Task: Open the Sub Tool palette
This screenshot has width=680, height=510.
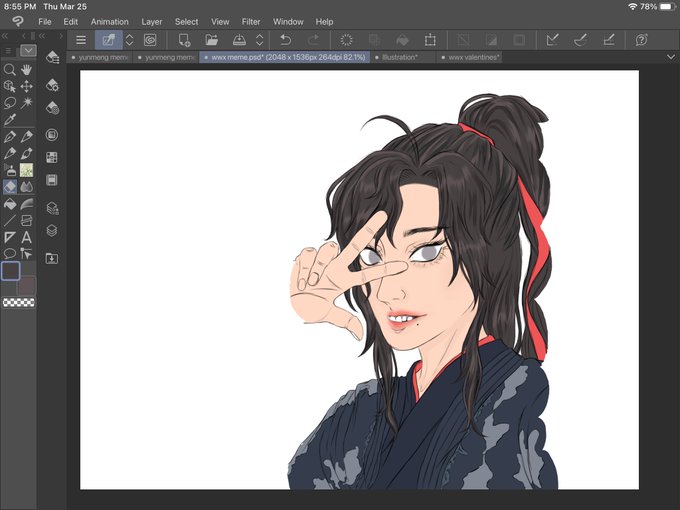Action: click(52, 57)
